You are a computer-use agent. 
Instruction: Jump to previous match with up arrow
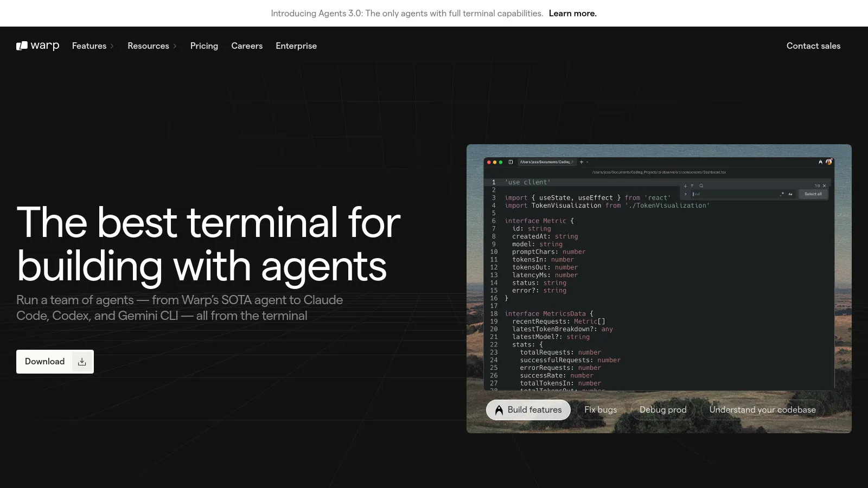point(692,186)
